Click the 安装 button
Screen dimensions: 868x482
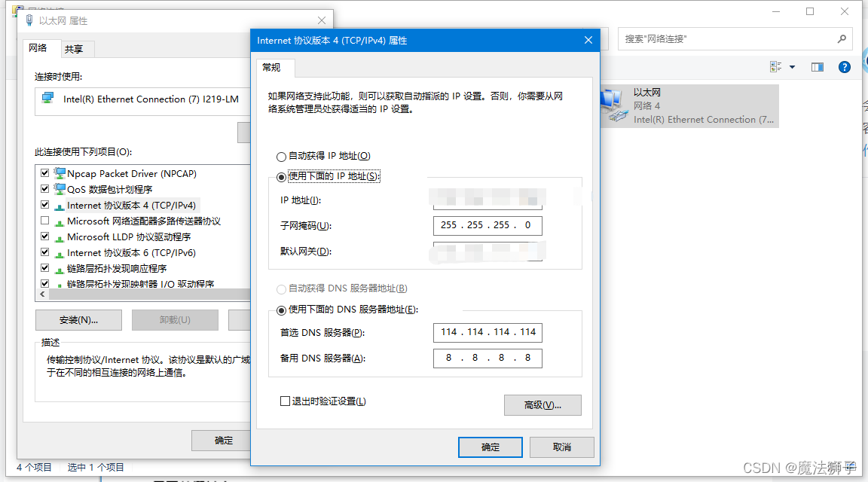click(78, 319)
